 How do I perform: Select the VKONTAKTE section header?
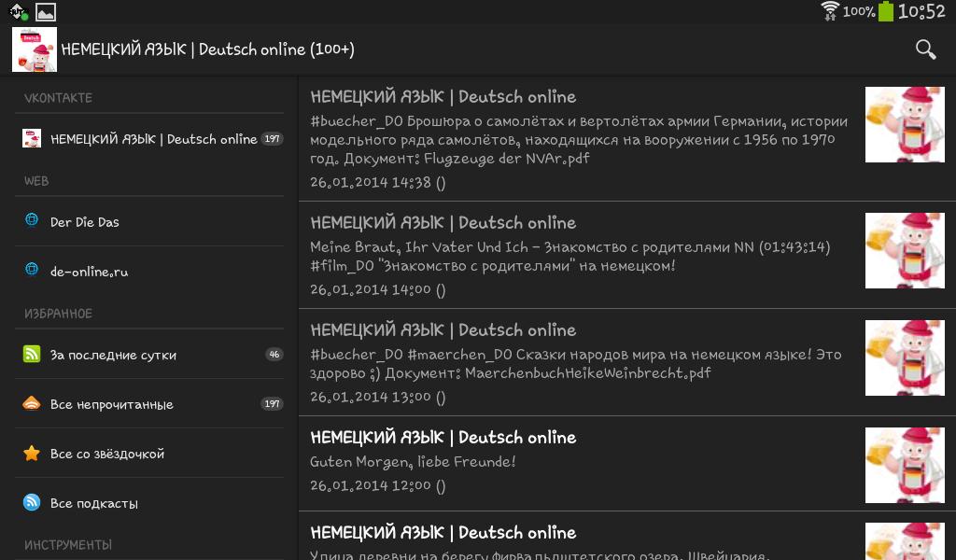(149, 97)
